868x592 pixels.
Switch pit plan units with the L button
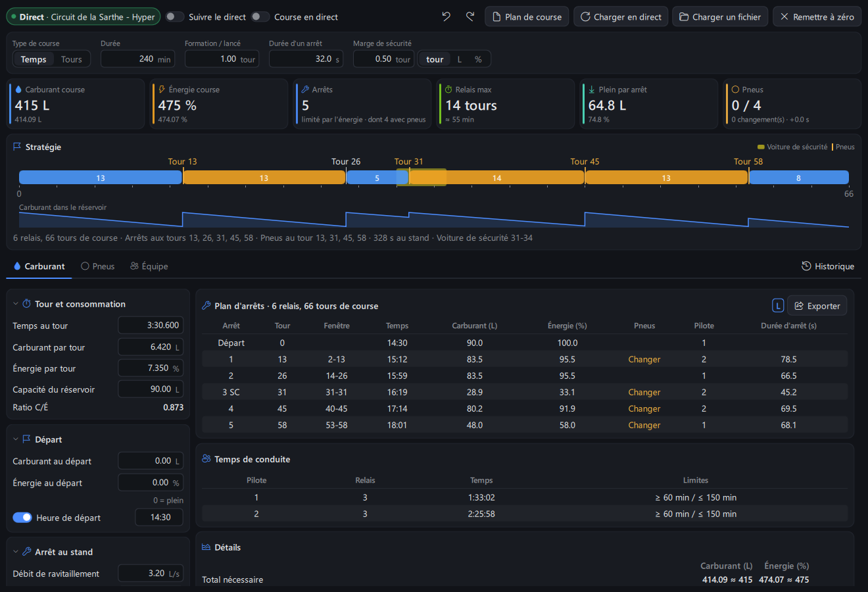pyautogui.click(x=778, y=306)
